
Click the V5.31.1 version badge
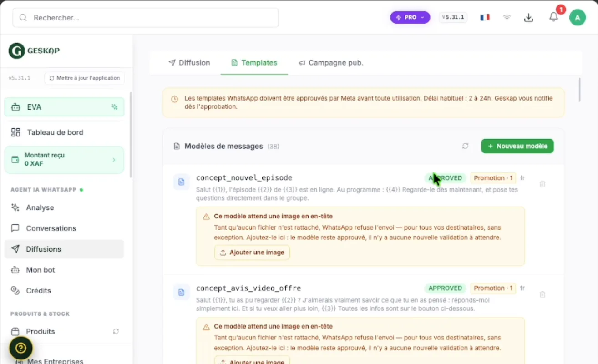(453, 17)
